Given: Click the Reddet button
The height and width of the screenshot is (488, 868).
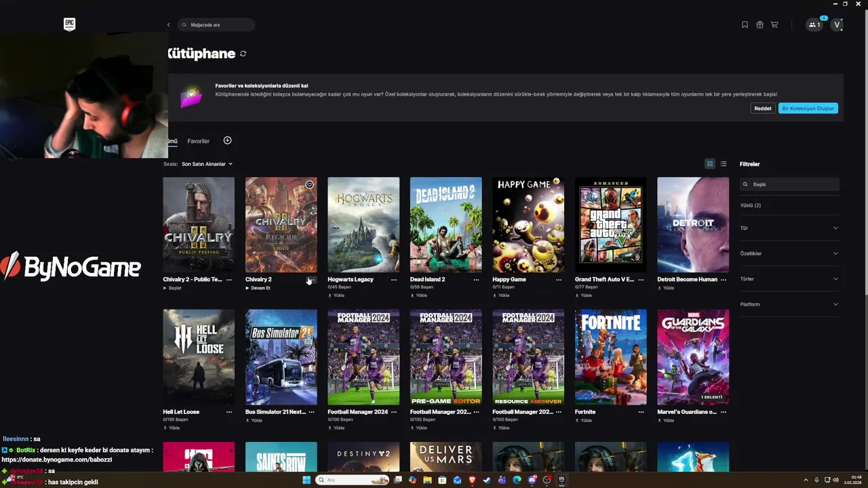Looking at the screenshot, I should (x=763, y=108).
